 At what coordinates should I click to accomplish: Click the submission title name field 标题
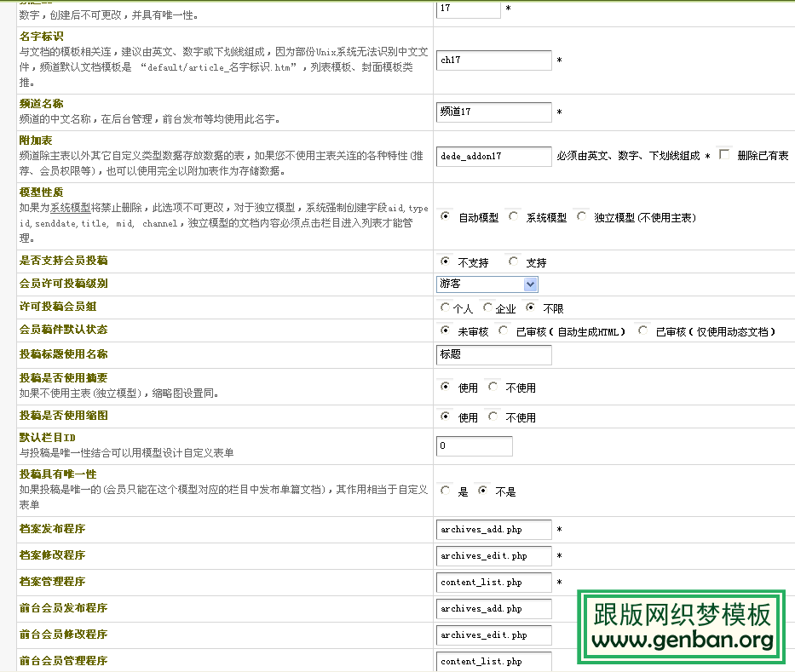coord(494,355)
